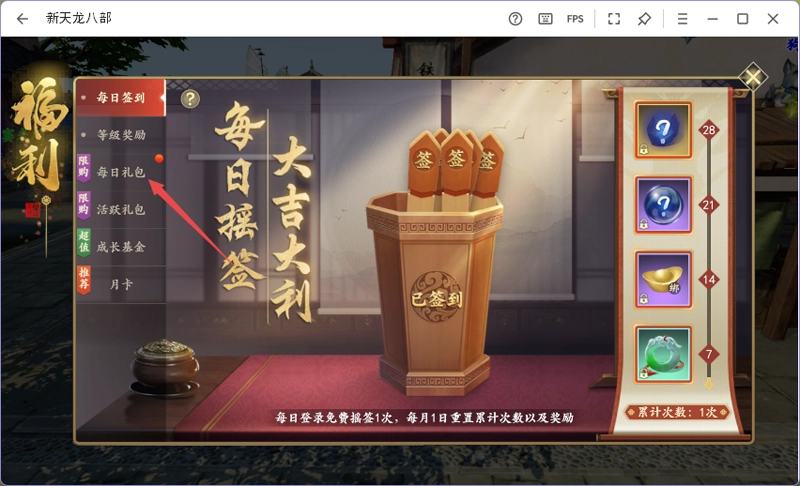Toggle the FPS display
The image size is (800, 486).
point(575,19)
